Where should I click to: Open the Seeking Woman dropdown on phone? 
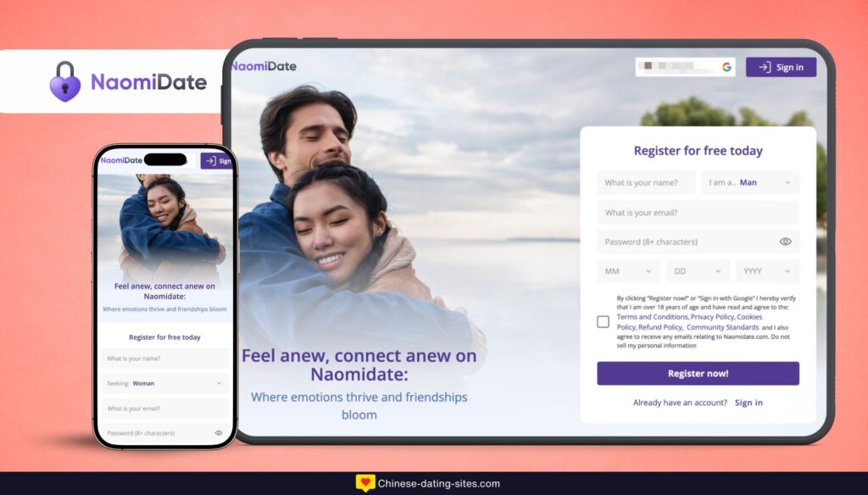(164, 383)
